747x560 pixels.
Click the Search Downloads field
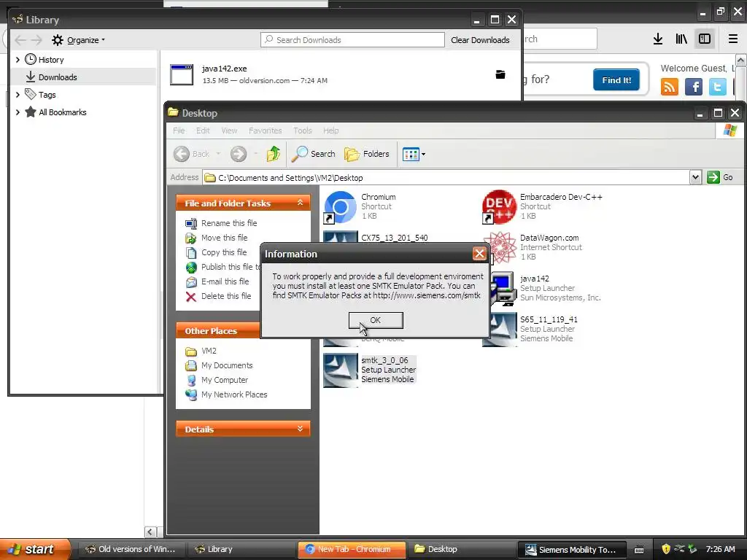tap(352, 40)
